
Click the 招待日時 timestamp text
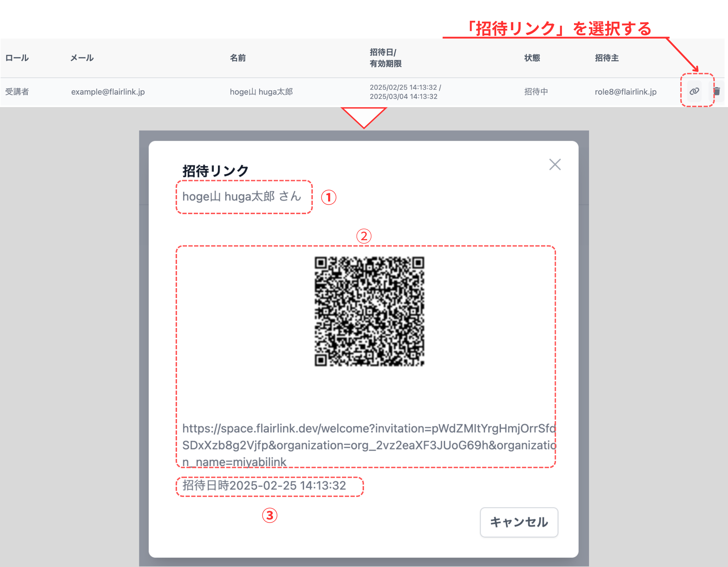click(264, 486)
